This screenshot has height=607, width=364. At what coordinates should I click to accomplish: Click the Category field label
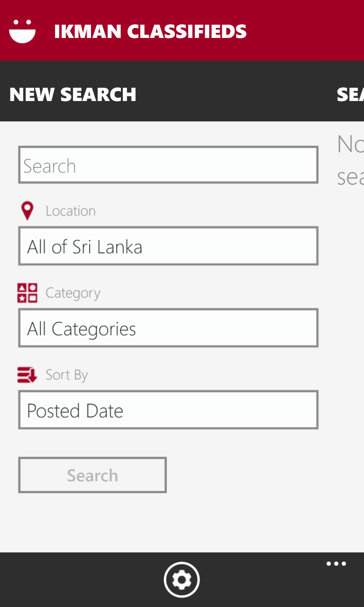[73, 293]
